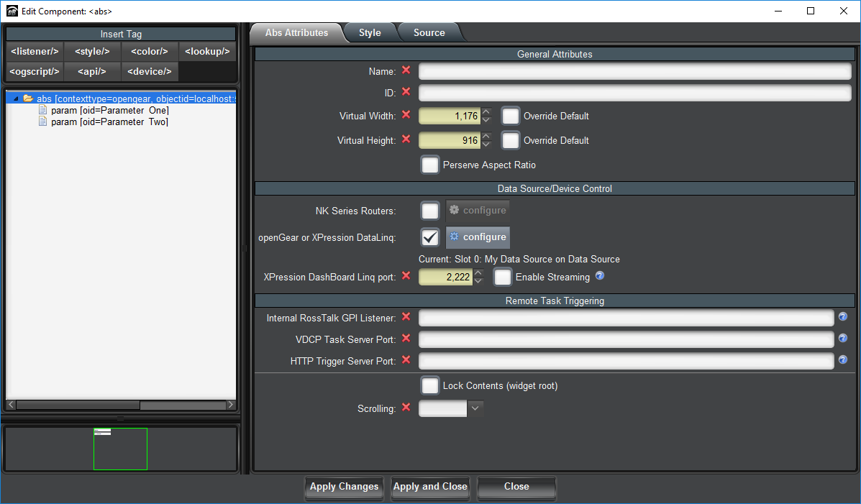Viewport: 861px width, 504px height.
Task: Insert an <api/> tag
Action: [92, 71]
